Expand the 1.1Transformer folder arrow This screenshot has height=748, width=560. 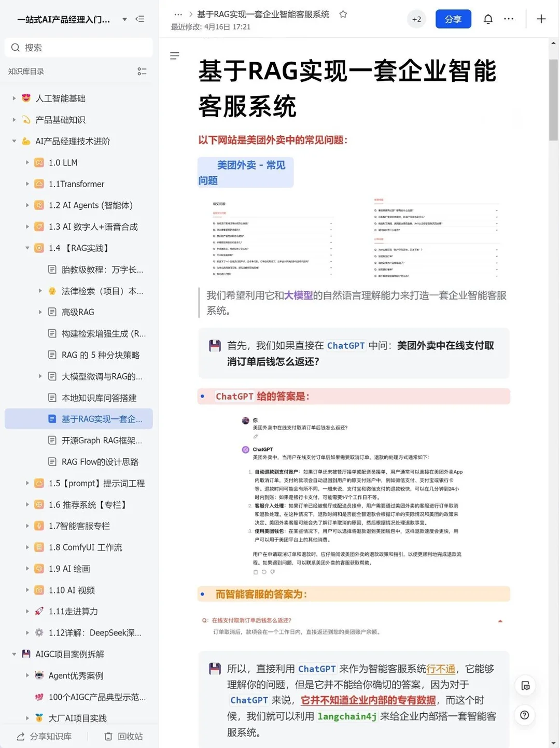[x=27, y=184]
